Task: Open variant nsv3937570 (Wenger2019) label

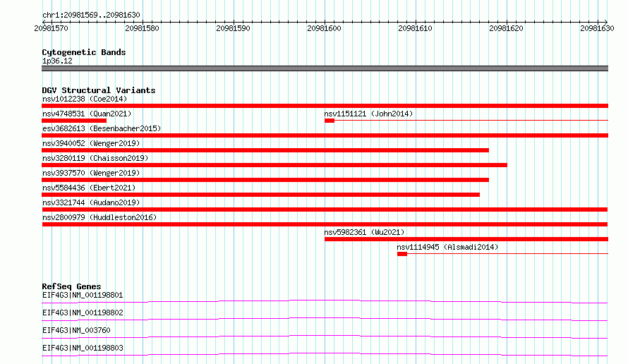Action: 91,173
